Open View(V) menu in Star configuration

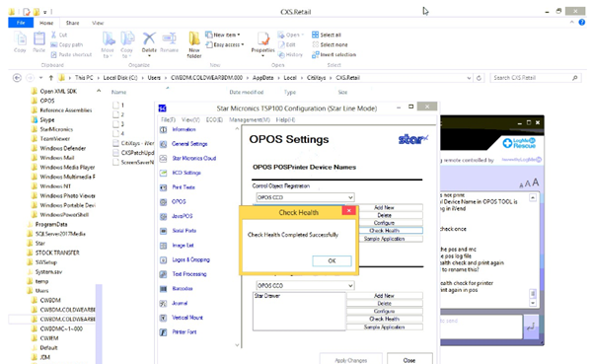pos(190,119)
